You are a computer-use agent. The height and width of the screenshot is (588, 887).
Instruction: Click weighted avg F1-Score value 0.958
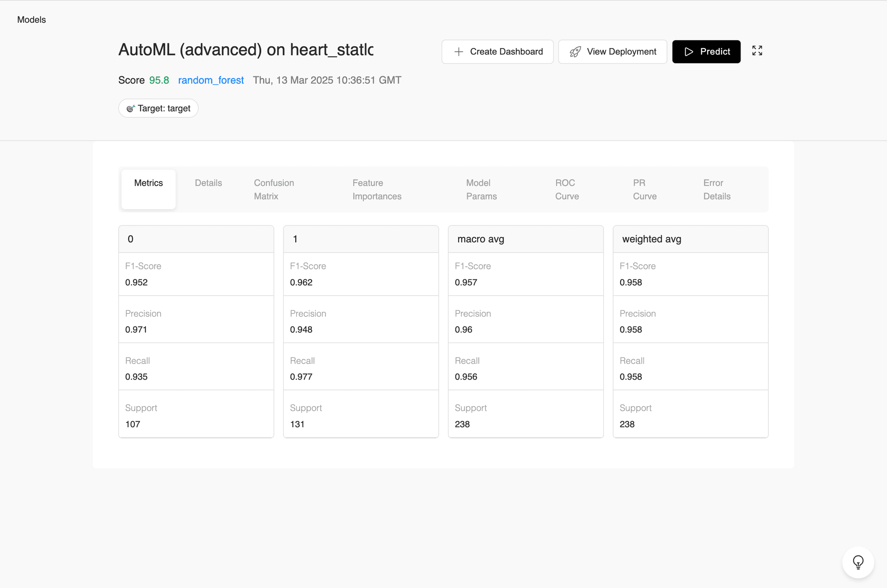631,283
